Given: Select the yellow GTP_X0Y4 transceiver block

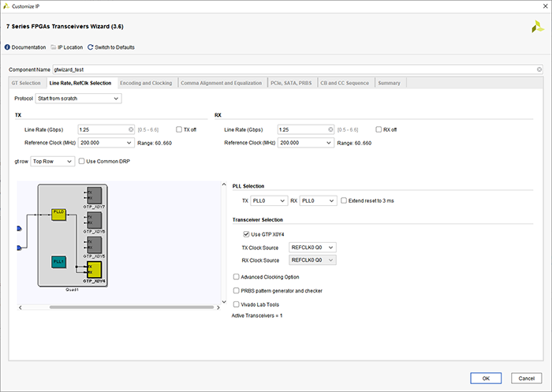Looking at the screenshot, I should (95, 270).
